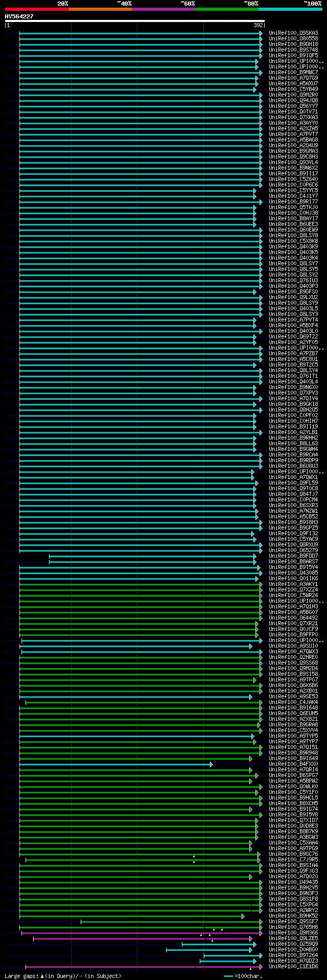Select UniRef100_A3AKY1 green hit label
Screen dimensions: 327x980
[x=293, y=584]
